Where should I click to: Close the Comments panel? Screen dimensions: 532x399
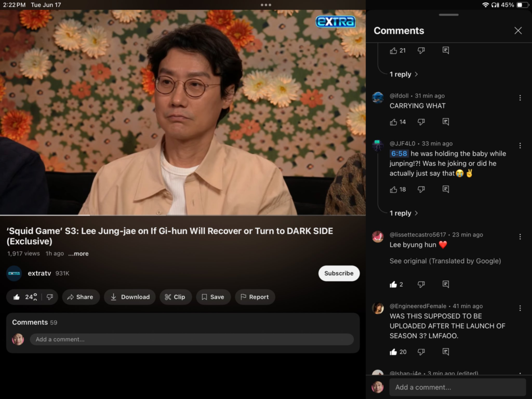518,31
